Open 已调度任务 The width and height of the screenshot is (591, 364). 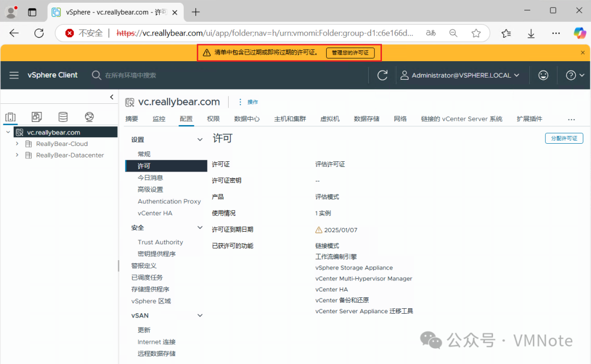click(147, 278)
